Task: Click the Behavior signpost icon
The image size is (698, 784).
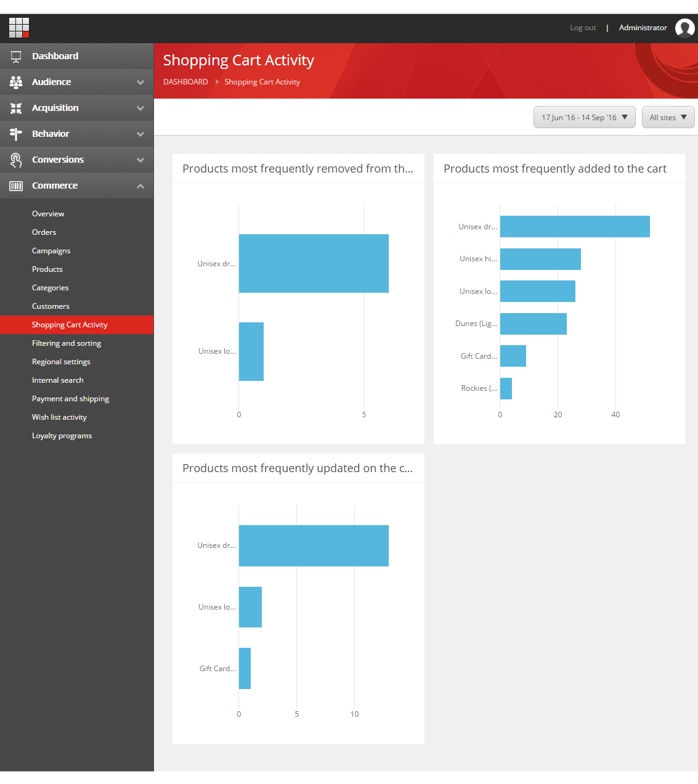Action: point(16,134)
